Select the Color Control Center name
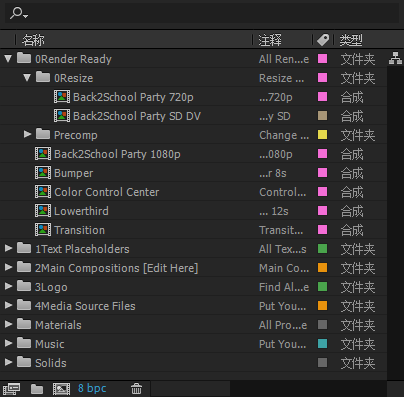 click(106, 192)
